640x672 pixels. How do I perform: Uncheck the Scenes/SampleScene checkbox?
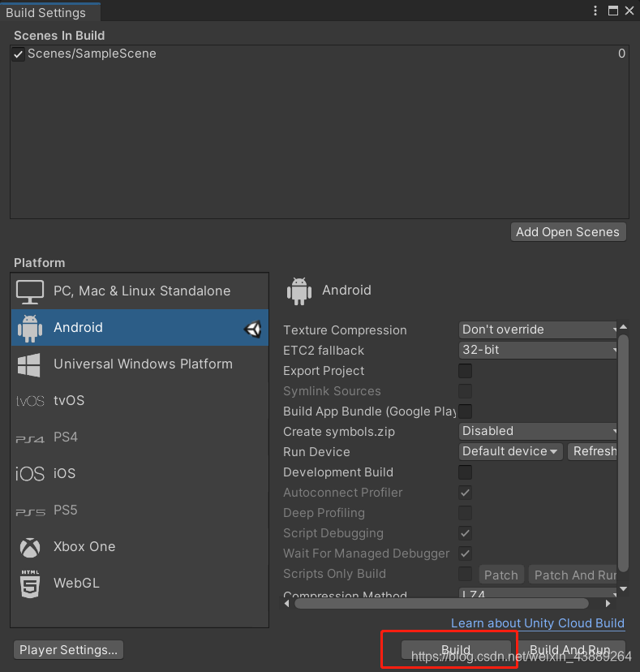(18, 54)
